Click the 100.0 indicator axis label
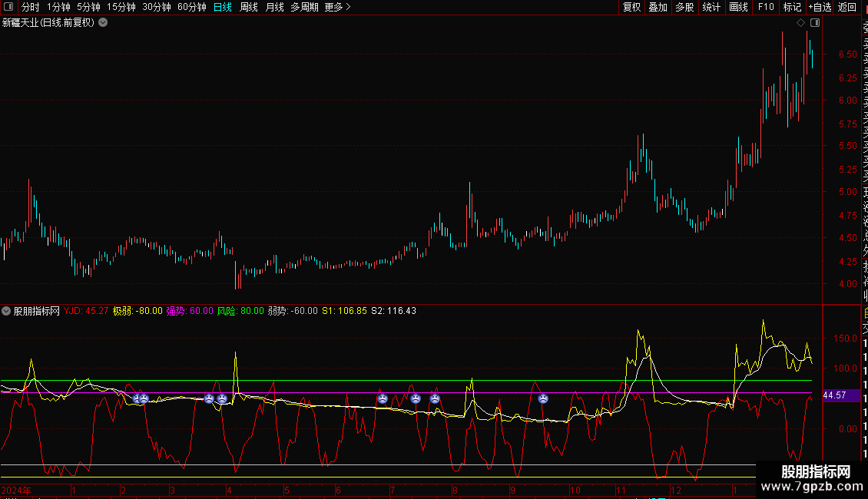 tap(845, 368)
